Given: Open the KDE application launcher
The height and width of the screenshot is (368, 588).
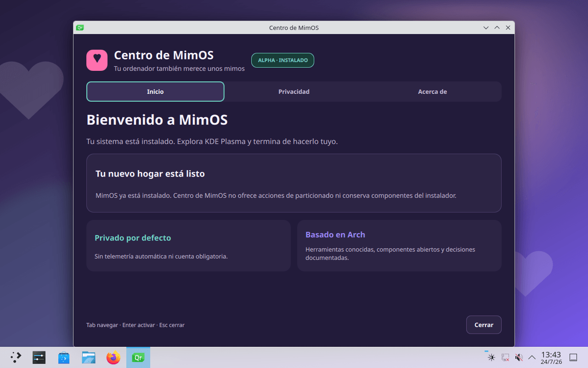Looking at the screenshot, I should 16,357.
